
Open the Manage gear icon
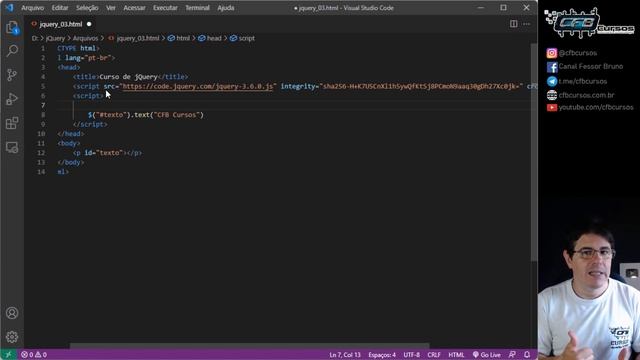(12, 337)
